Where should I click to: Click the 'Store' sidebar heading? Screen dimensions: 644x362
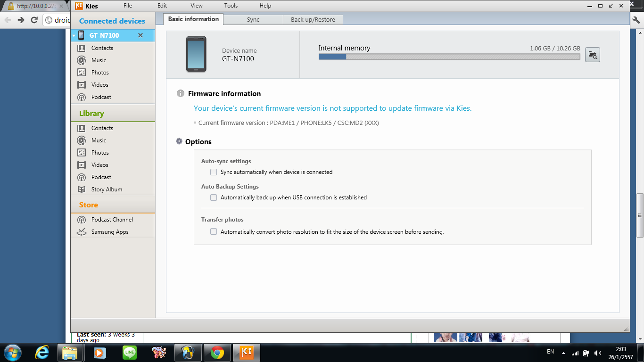click(x=89, y=205)
